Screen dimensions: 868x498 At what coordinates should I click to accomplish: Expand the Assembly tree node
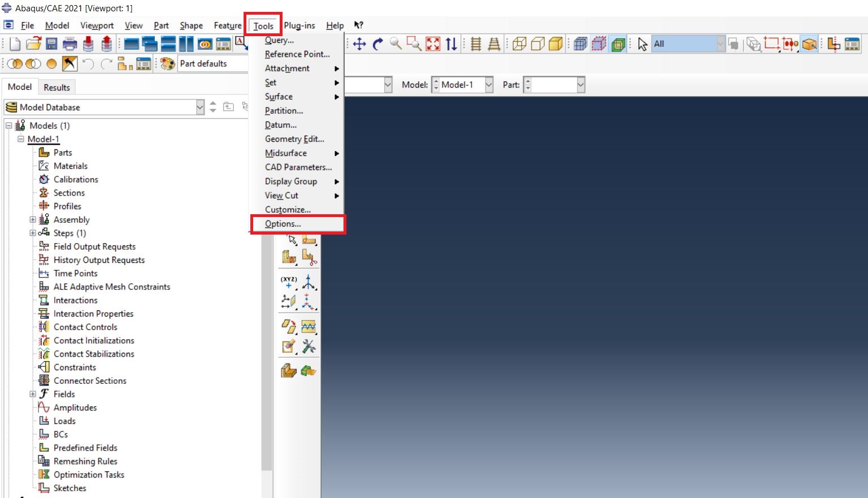tap(33, 220)
